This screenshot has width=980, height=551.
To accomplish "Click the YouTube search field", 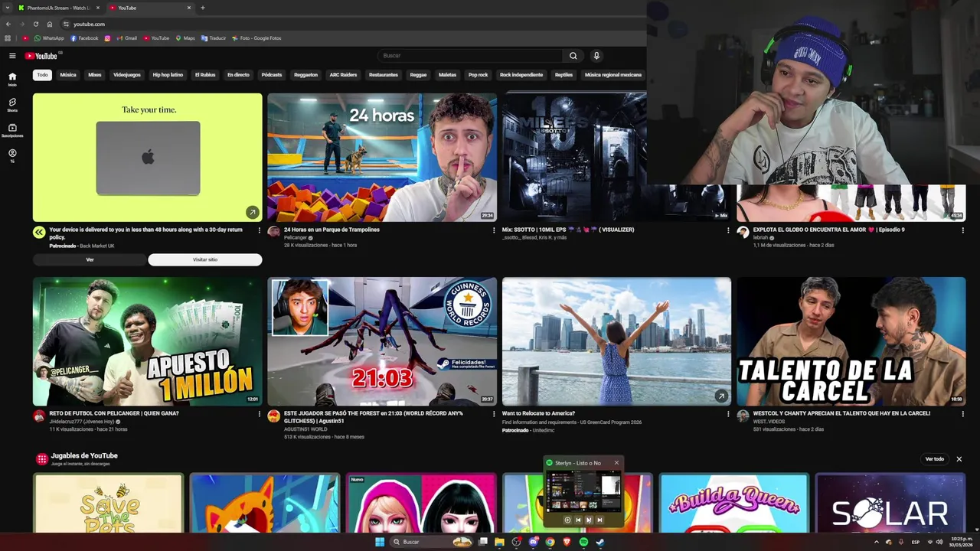I will click(471, 56).
